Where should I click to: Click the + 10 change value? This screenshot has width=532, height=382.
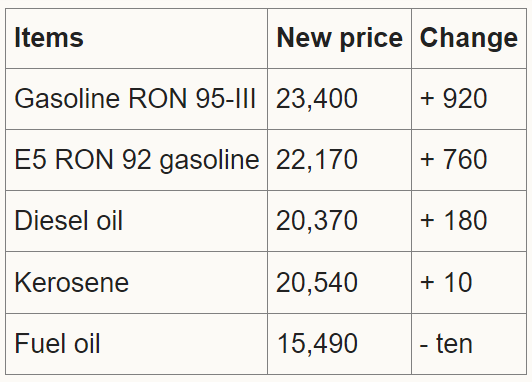[446, 283]
